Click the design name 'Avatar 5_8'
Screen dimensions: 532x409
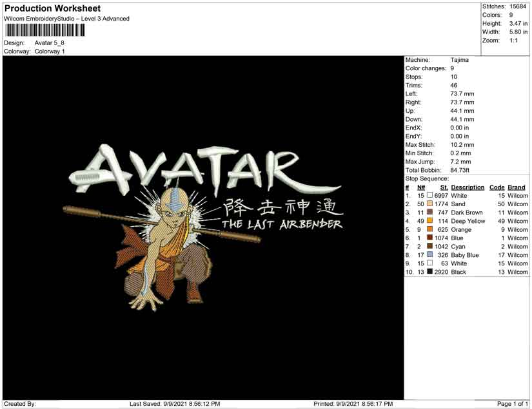(50, 43)
